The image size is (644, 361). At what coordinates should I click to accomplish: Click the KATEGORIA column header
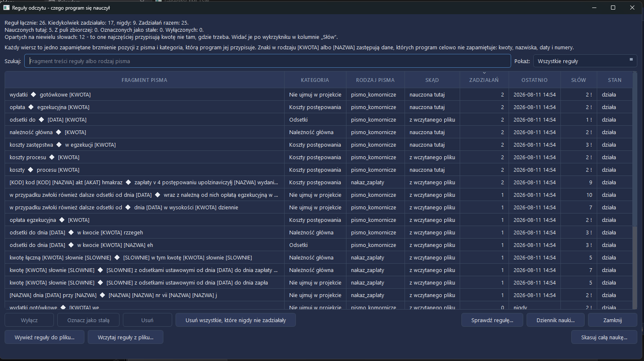[x=315, y=80]
